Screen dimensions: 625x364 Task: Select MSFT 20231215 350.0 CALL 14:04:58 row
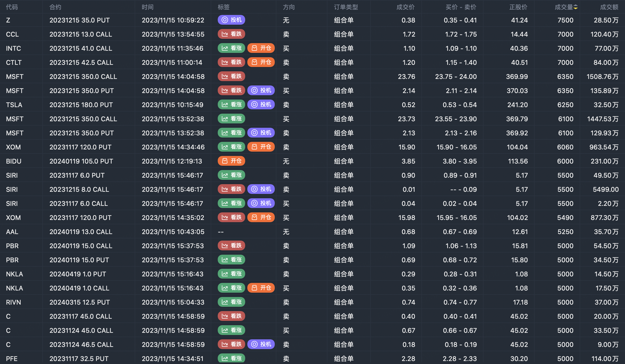tap(83, 77)
